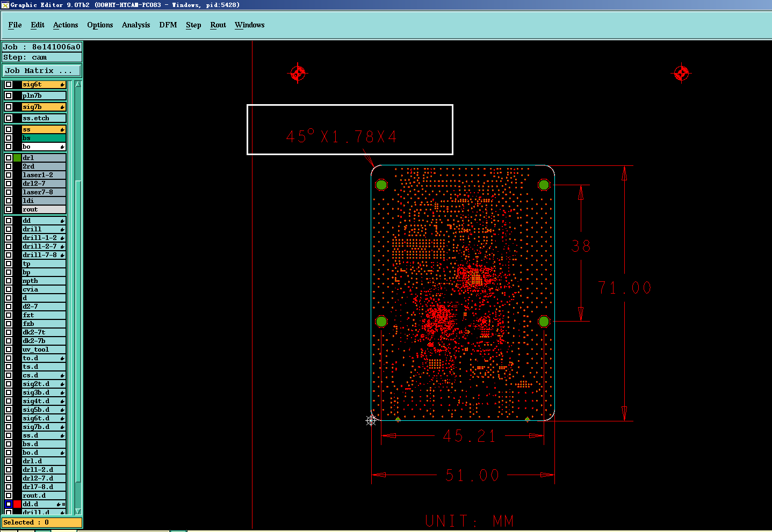Click the feature marker icon on drill-2-7 layer

(x=62, y=247)
